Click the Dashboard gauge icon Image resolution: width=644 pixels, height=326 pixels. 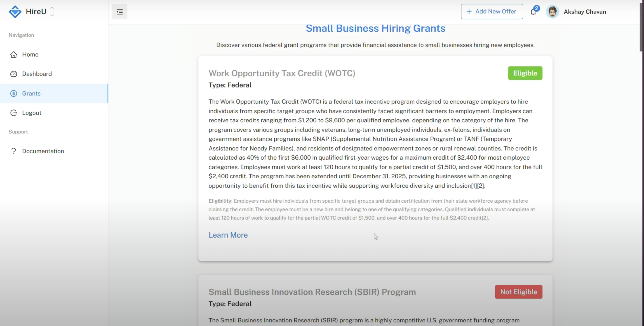click(x=14, y=74)
